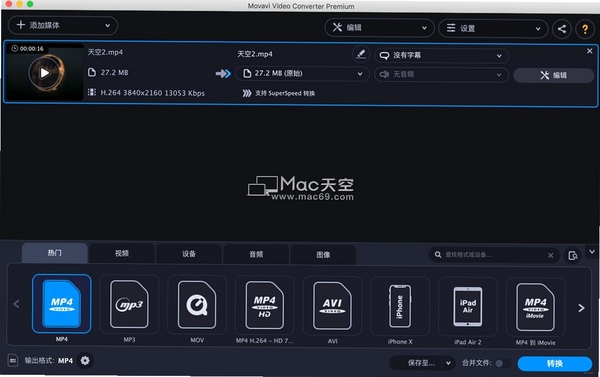Viewport: 600px width, 377px height.
Task: Open the 设置 settings dropdown
Action: (x=493, y=29)
